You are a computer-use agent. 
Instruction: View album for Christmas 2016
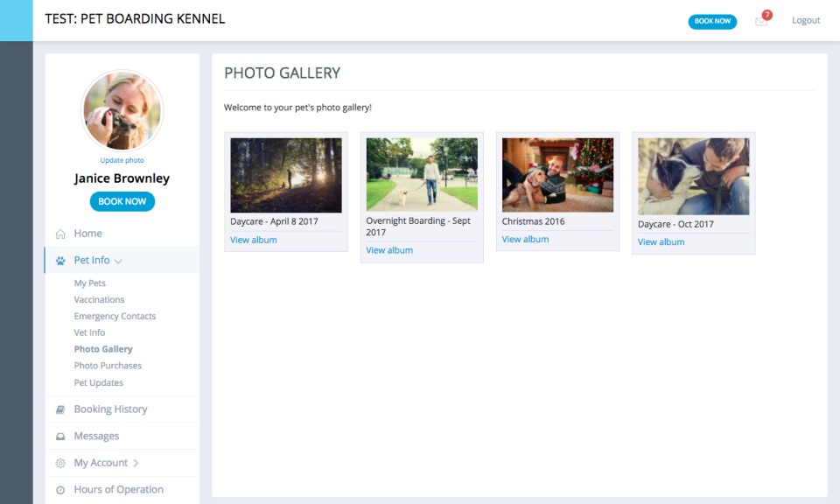(x=525, y=239)
